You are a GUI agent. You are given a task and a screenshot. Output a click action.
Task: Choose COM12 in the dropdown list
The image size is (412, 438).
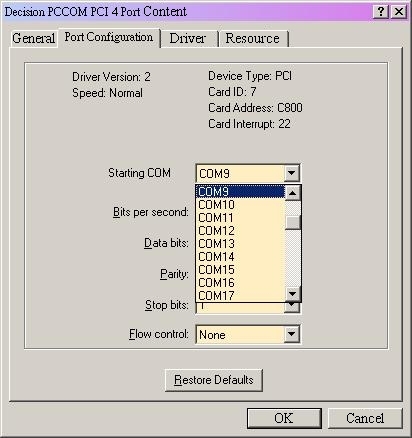pyautogui.click(x=240, y=231)
